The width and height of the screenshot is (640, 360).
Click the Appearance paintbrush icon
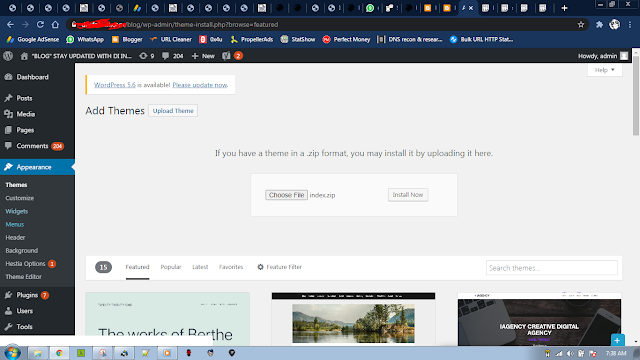click(x=8, y=167)
